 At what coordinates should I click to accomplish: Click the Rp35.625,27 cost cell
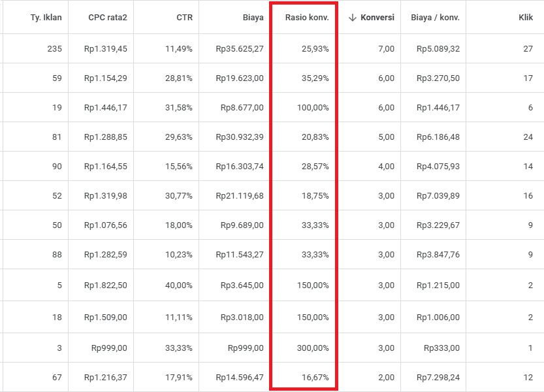(240, 48)
